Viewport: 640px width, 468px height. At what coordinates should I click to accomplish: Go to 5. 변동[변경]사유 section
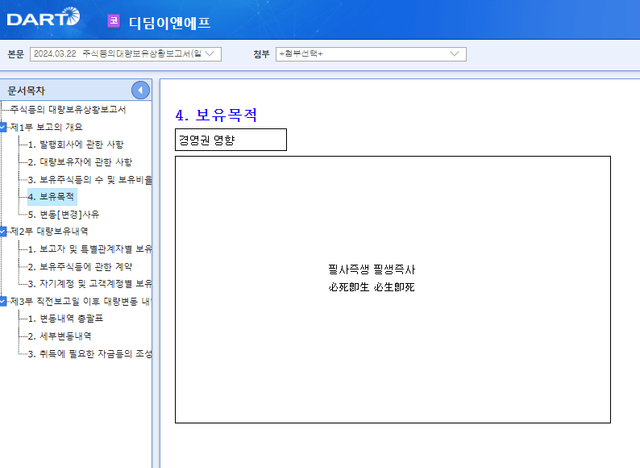pos(63,214)
